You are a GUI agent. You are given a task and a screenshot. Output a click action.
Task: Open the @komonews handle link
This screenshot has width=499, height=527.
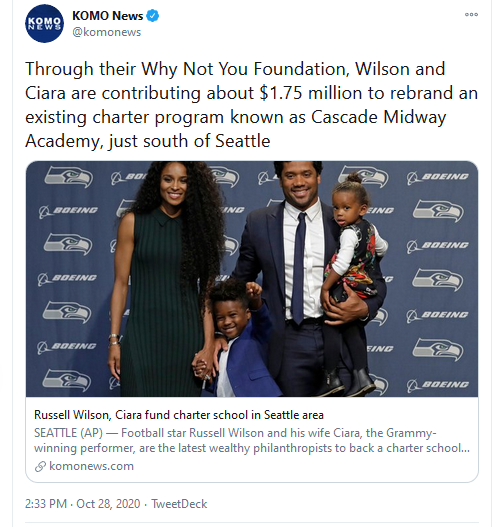pos(107,32)
